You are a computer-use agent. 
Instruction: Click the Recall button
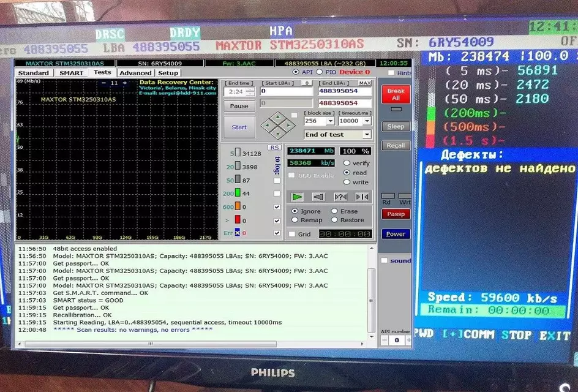(x=396, y=146)
